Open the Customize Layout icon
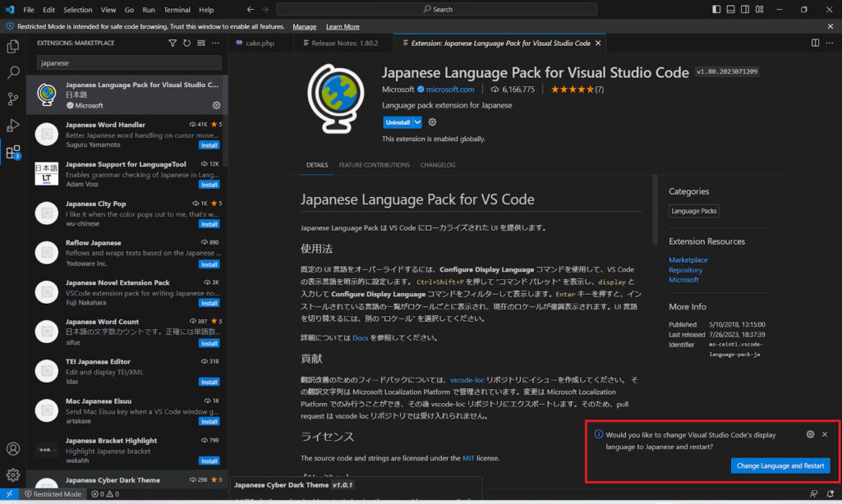Viewport: 842px width, 504px height. [x=759, y=9]
